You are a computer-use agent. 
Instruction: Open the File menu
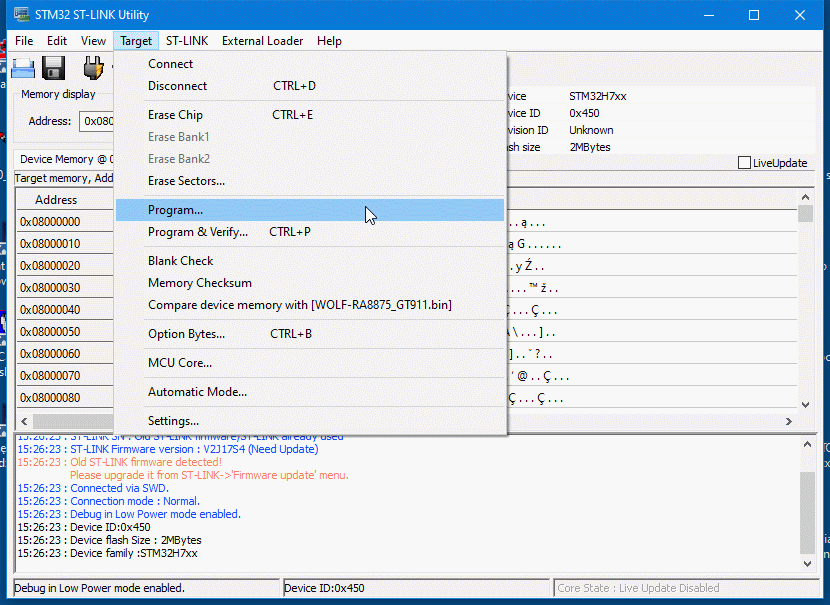pos(24,41)
